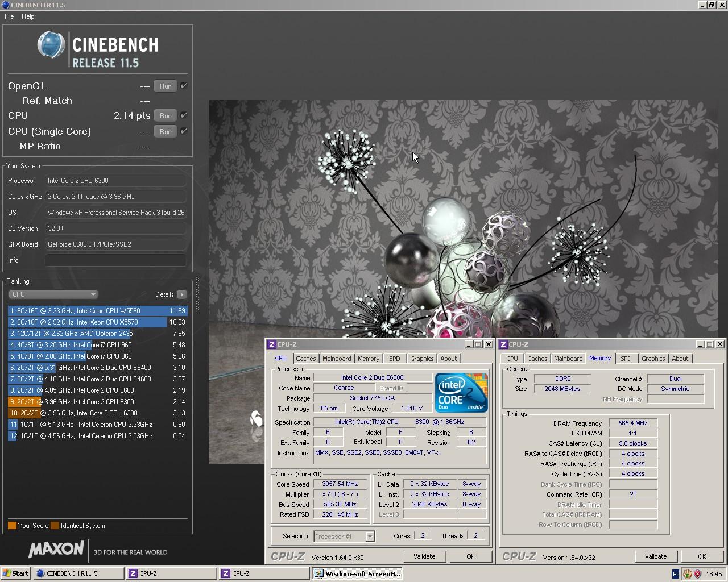Click the red shield security tray icon
This screenshot has width=728, height=582.
click(698, 574)
